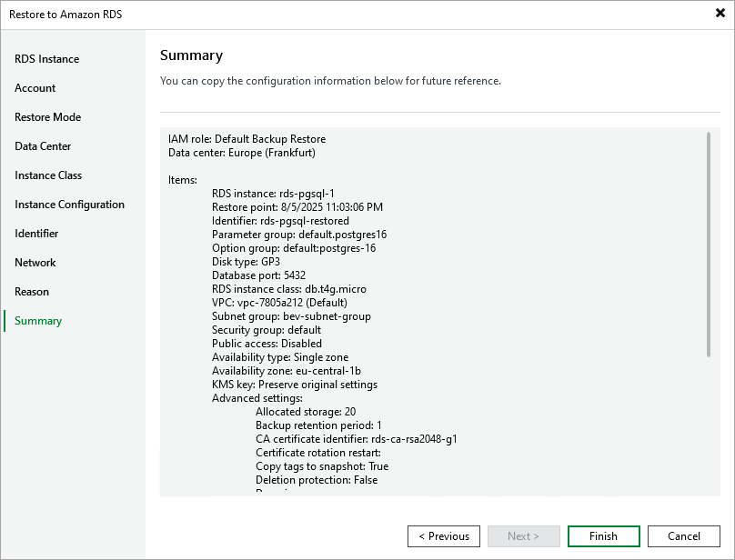Switch to the Data Center step
The width and height of the screenshot is (735, 560).
tap(43, 146)
